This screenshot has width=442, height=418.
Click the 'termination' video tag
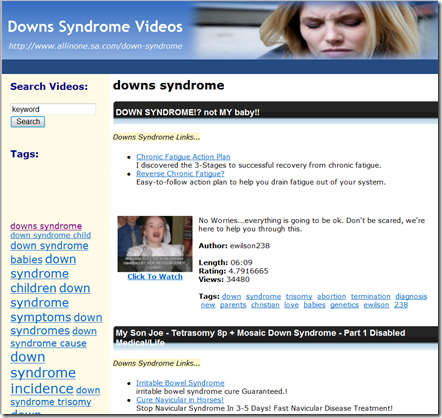[x=370, y=296]
